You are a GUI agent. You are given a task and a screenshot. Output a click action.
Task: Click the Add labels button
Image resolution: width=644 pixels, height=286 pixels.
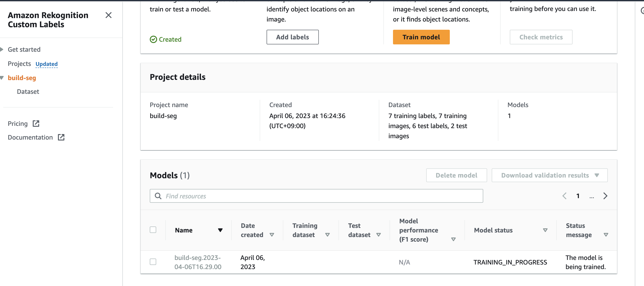tap(292, 37)
